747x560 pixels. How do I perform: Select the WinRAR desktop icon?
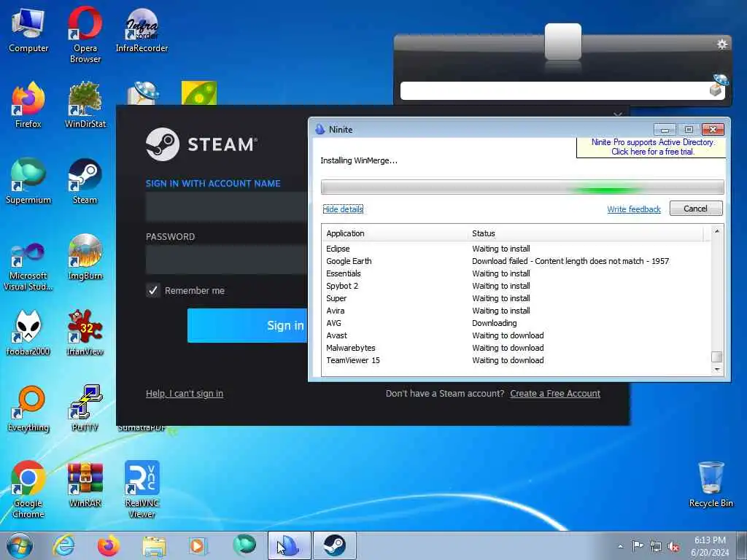85,485
